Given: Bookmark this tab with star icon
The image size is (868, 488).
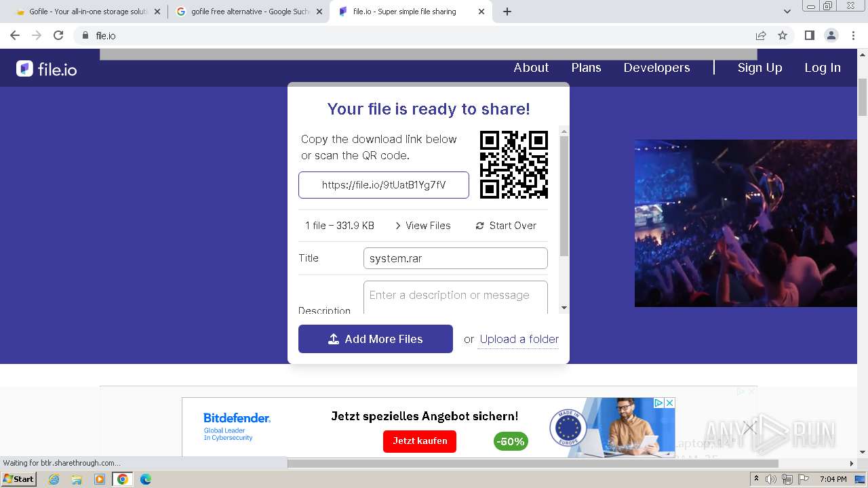Looking at the screenshot, I should point(783,35).
